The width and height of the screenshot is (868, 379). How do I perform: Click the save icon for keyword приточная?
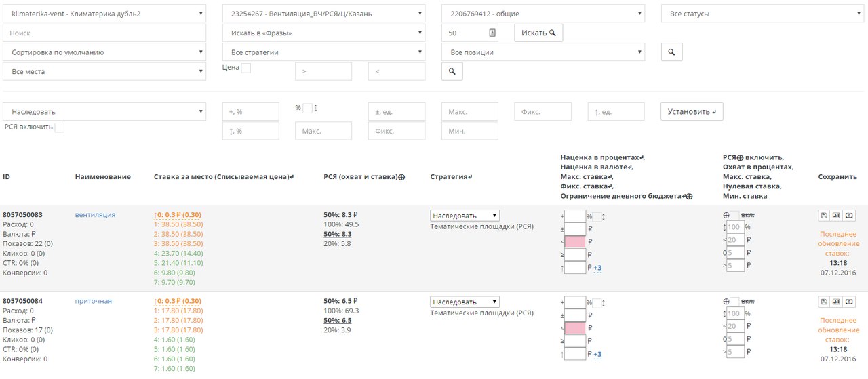click(x=824, y=302)
